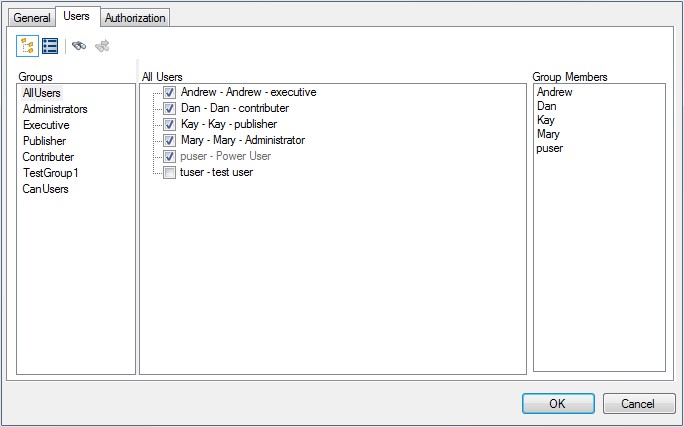
Task: Switch to the Authorization tab
Action: pyautogui.click(x=135, y=18)
